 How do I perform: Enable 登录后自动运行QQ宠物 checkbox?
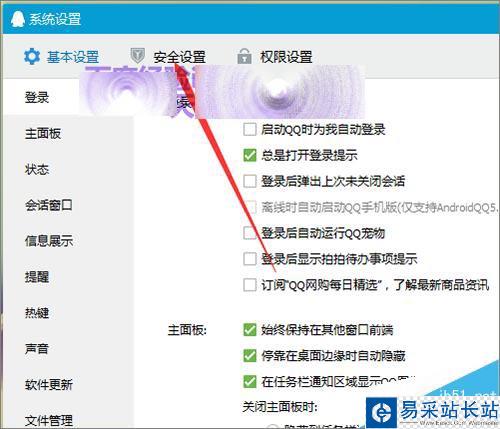click(x=250, y=233)
